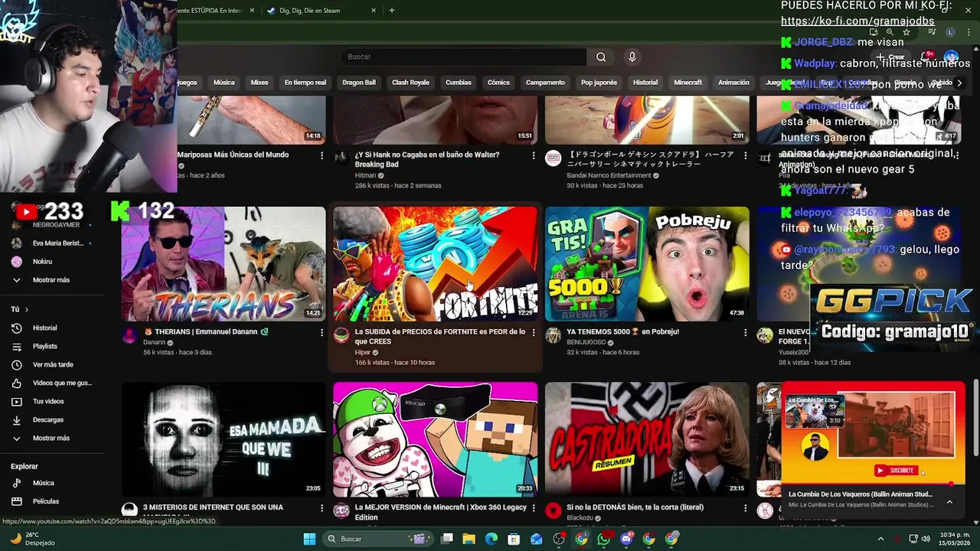Open the weather widget showing 26°C Despejado
The width and height of the screenshot is (980, 551).
tap(31, 539)
